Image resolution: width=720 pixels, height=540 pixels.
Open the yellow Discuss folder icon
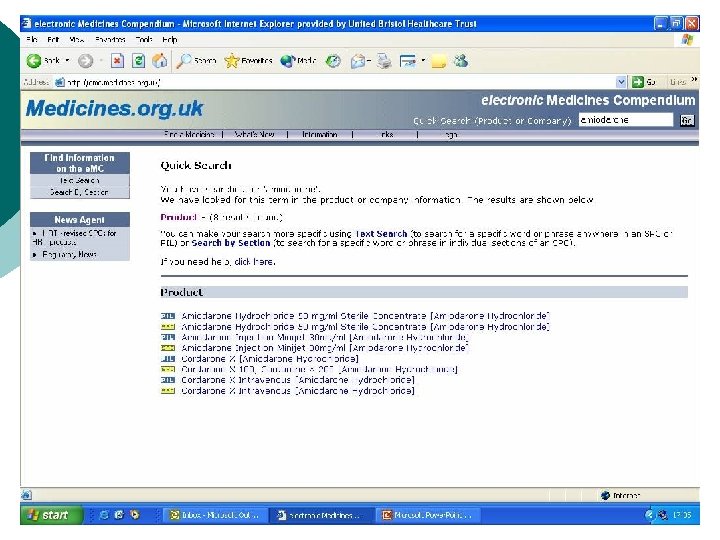pyautogui.click(x=439, y=61)
